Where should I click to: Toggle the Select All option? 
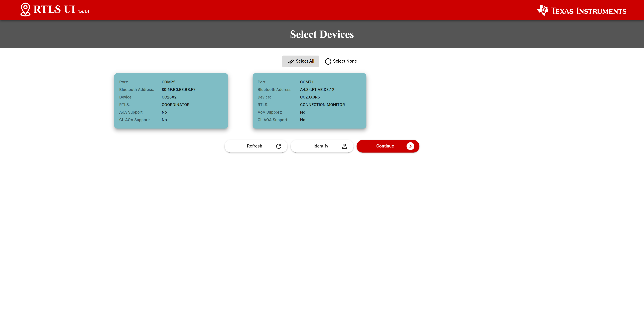301,61
